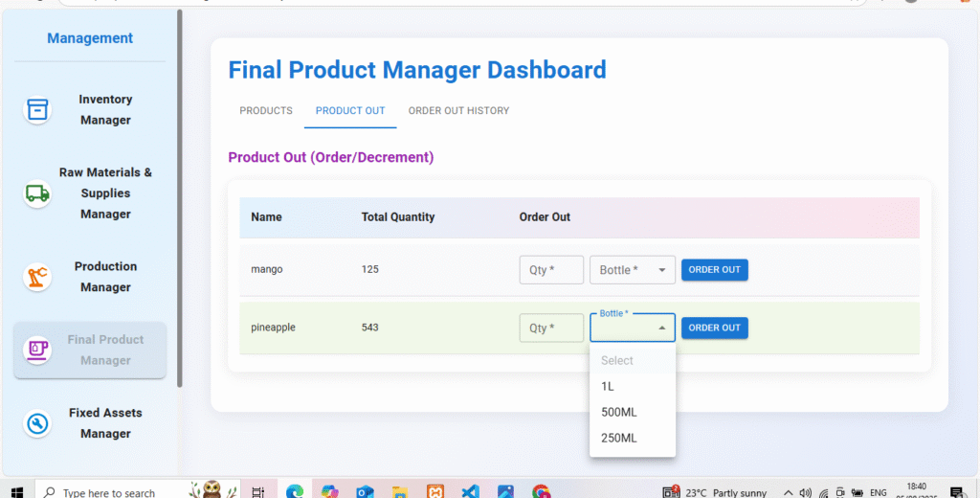Select the Production Manager robot arm icon
Viewport: 980px width, 498px height.
pyautogui.click(x=37, y=277)
